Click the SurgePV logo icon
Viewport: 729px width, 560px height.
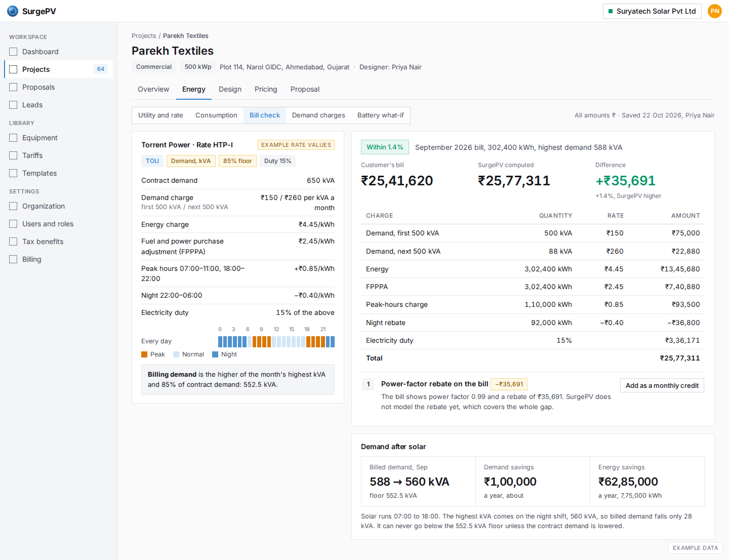[13, 11]
